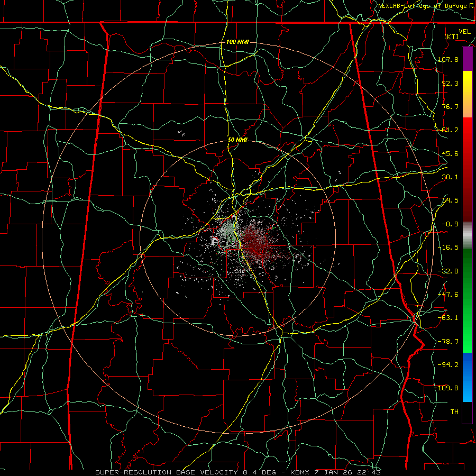Select the 14.5 legend value
This screenshot has width=476, height=476.
[x=450, y=200]
